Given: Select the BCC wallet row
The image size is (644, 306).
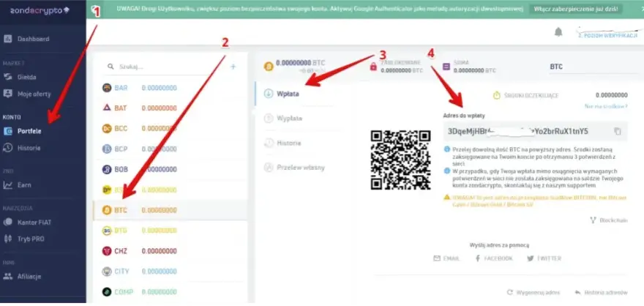Looking at the screenshot, I should pyautogui.click(x=170, y=129).
